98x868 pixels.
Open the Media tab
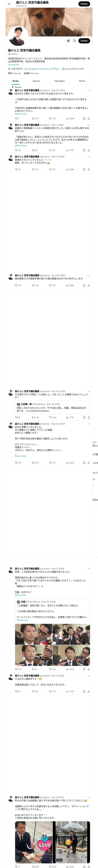coord(82,81)
